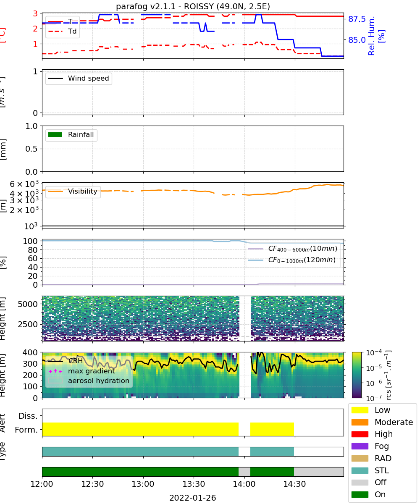Click the green Rainfall legend marker
The image size is (420, 504).
click(x=55, y=135)
